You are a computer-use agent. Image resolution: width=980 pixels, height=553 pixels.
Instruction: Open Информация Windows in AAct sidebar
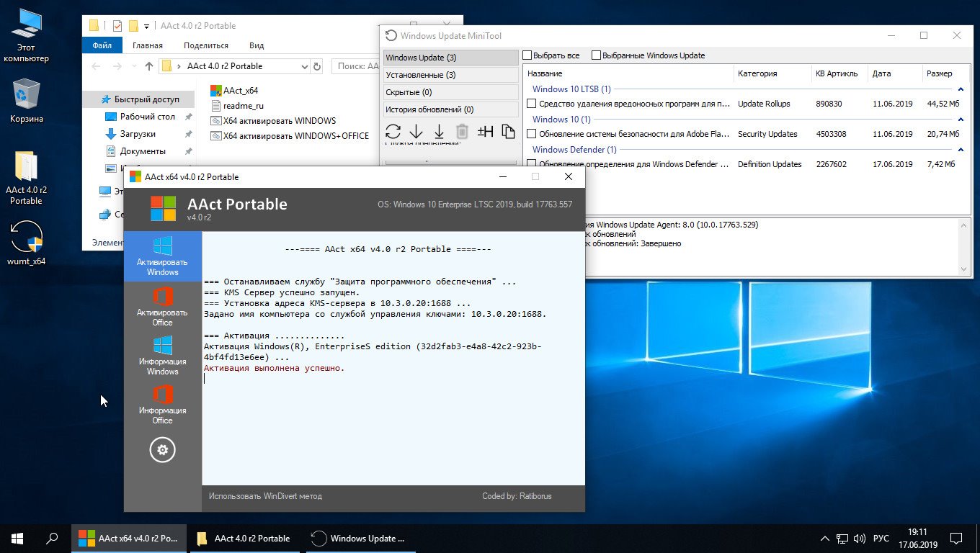(163, 356)
